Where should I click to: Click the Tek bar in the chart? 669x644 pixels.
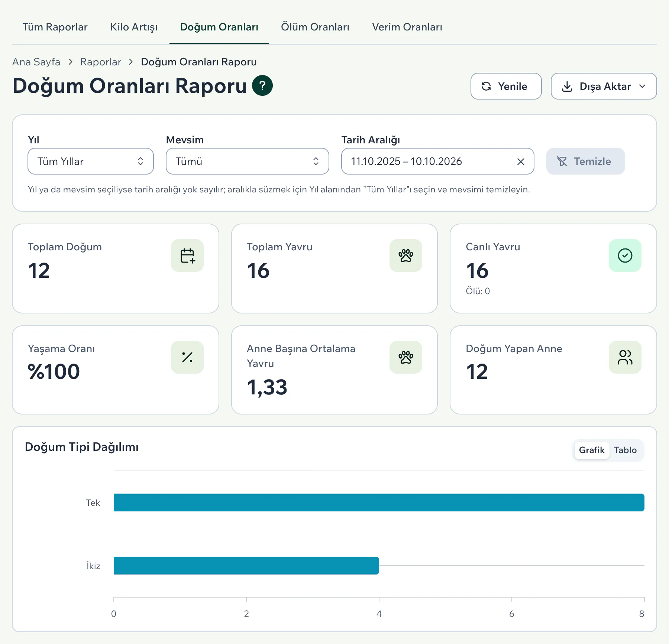379,502
